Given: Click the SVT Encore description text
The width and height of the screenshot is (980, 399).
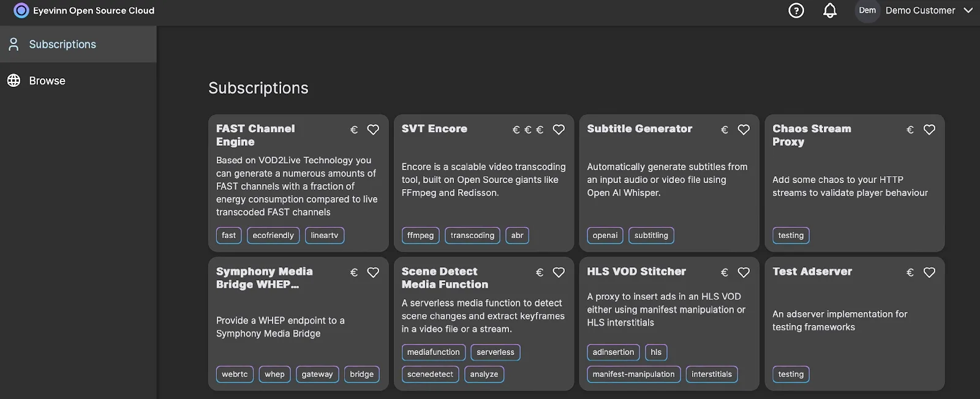Looking at the screenshot, I should pyautogui.click(x=484, y=180).
